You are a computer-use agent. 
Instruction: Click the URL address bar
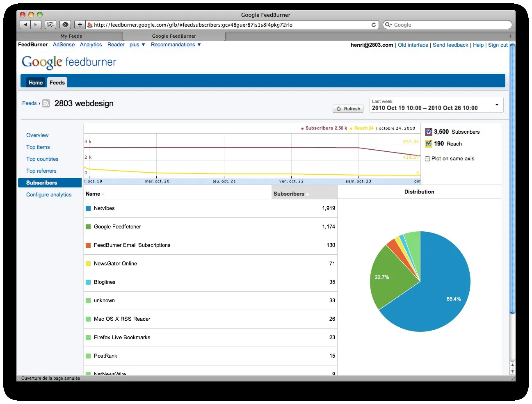pos(232,25)
